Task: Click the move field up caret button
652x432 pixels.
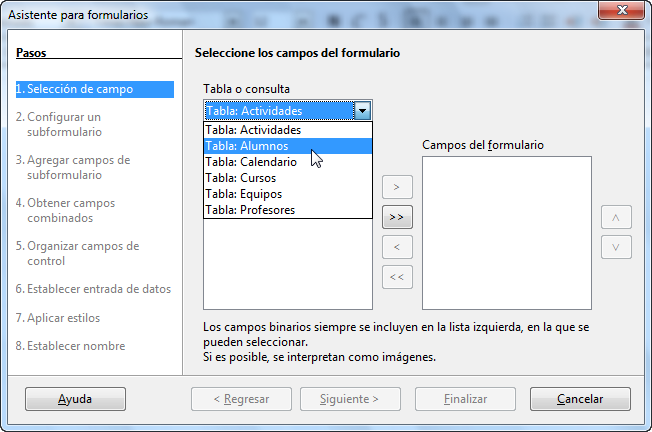Action: click(616, 217)
